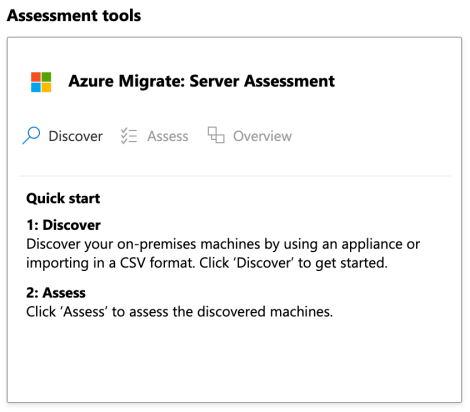470x412 pixels.
Task: Select the Quick start heading
Action: pyautogui.click(x=63, y=198)
